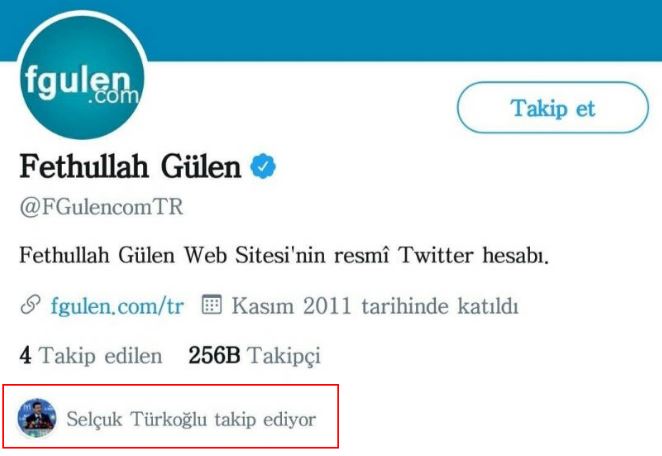Click the chain link icon
Image resolution: width=662 pixels, height=456 pixels.
(30, 305)
